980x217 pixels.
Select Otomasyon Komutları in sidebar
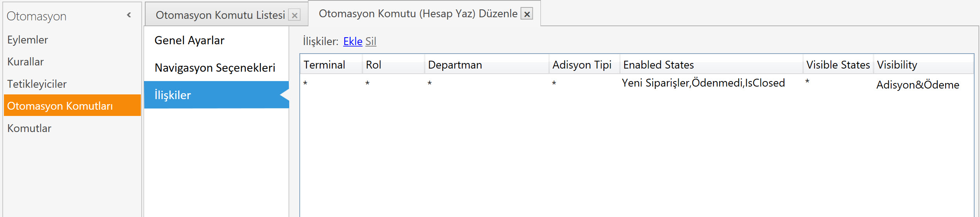point(60,106)
